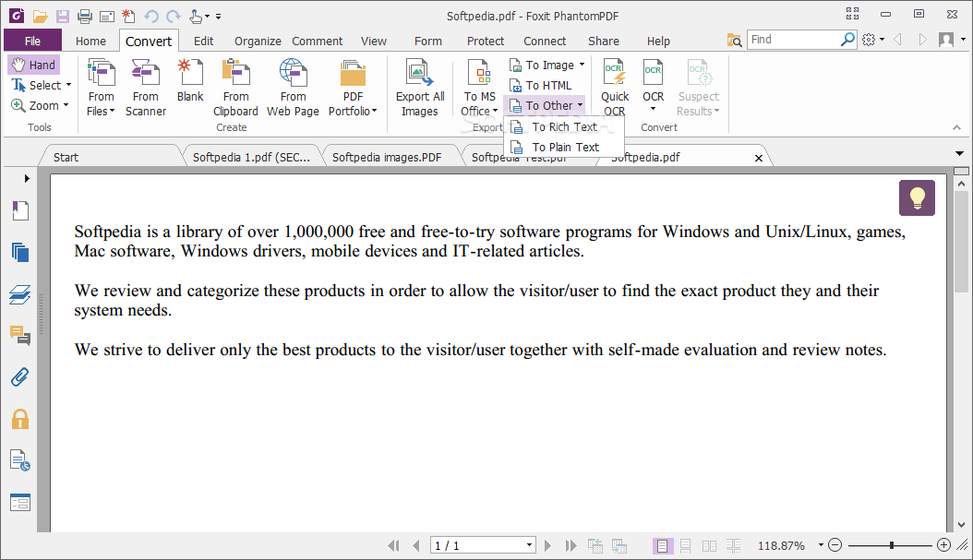Switch to Single Page view mode

[662, 546]
